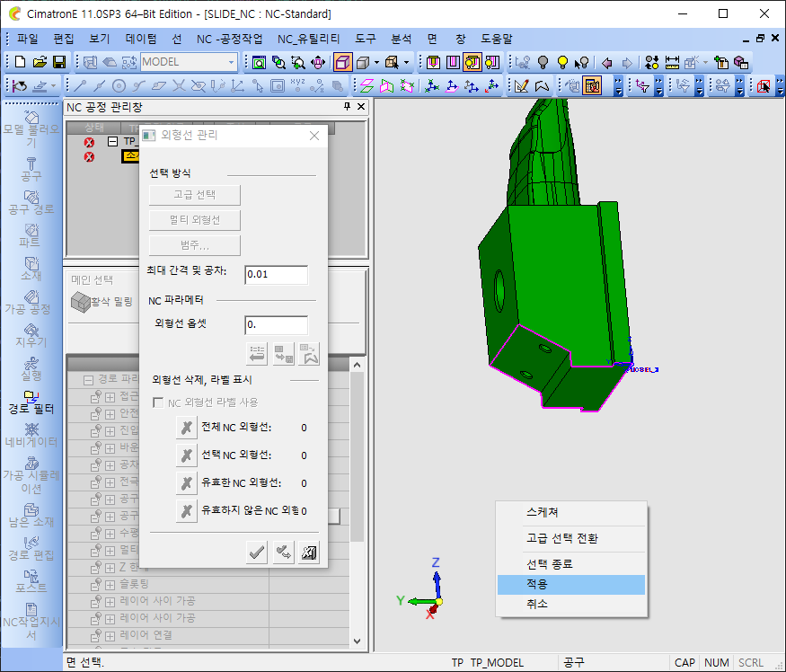Click the green checkmark OK icon in dialog
Viewport: 786px width, 672px height.
pyautogui.click(x=257, y=553)
